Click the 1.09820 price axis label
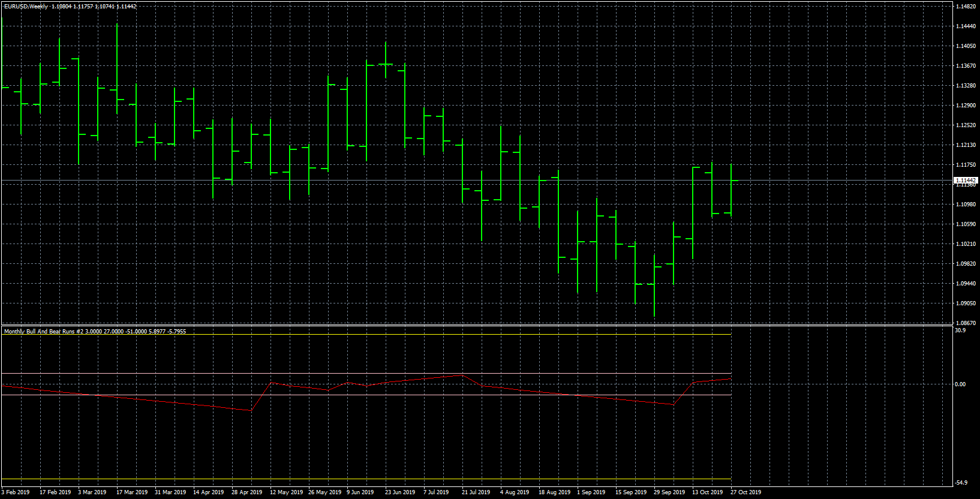The width and height of the screenshot is (980, 499). [966, 264]
